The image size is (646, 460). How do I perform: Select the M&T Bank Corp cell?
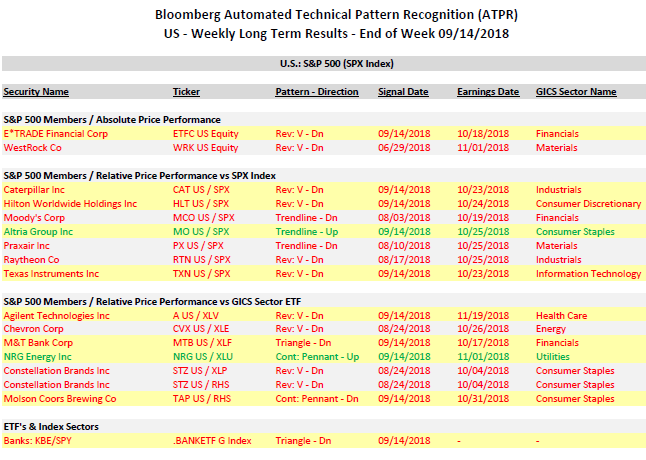click(x=38, y=343)
